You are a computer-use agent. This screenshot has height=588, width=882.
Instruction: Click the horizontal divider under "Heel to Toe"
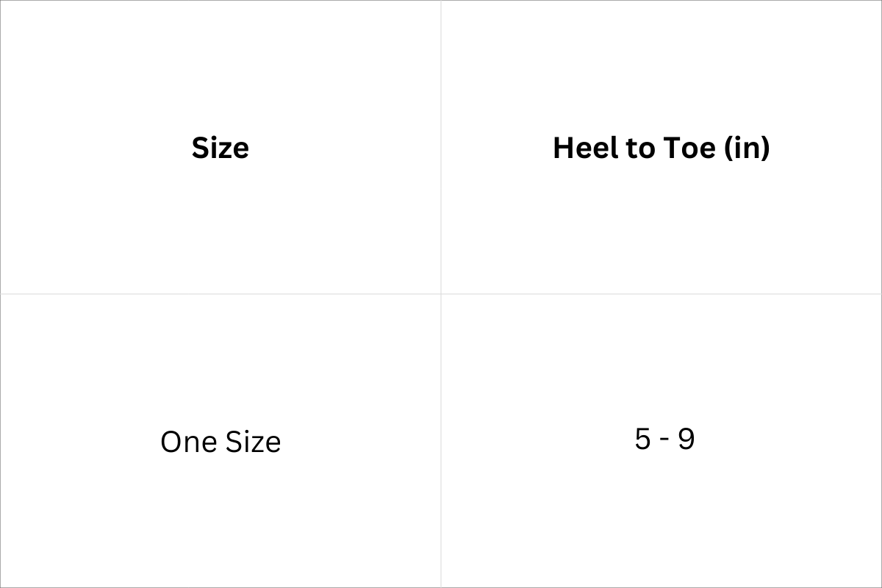click(661, 294)
